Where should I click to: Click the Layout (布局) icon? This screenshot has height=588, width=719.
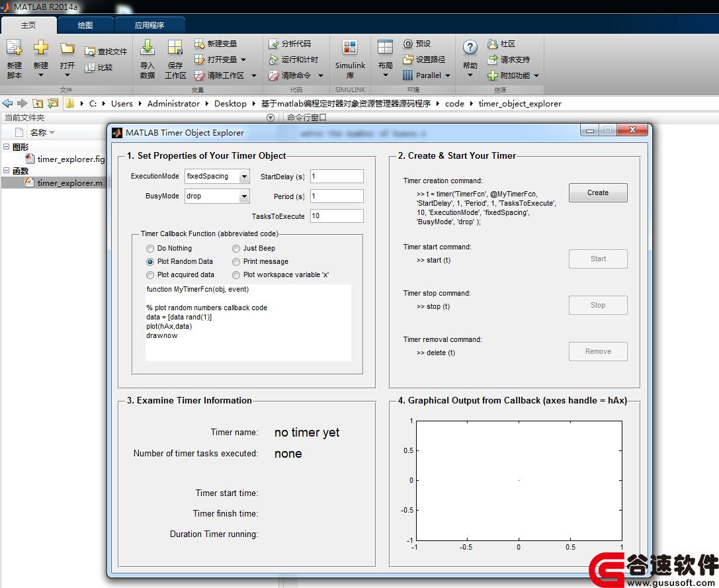click(x=385, y=47)
